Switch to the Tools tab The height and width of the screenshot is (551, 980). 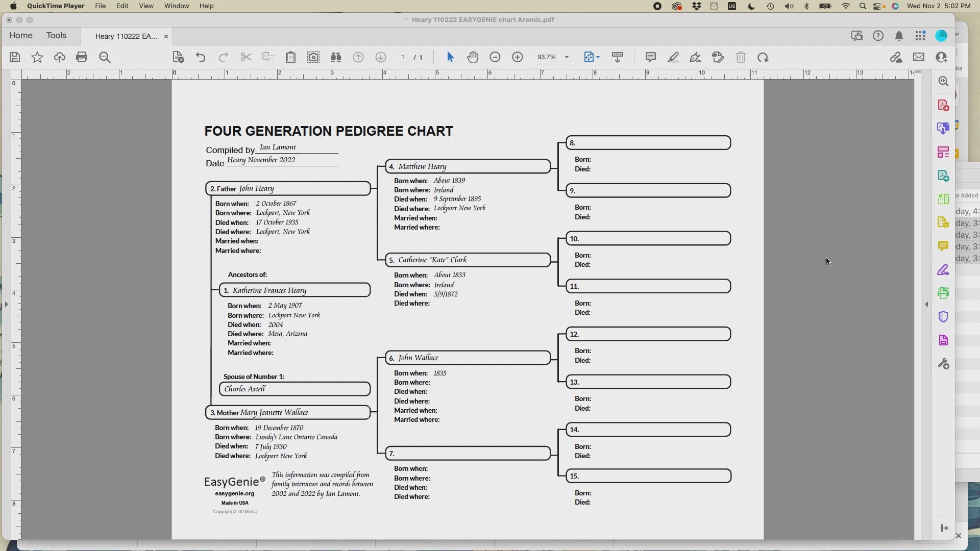pyautogui.click(x=56, y=36)
